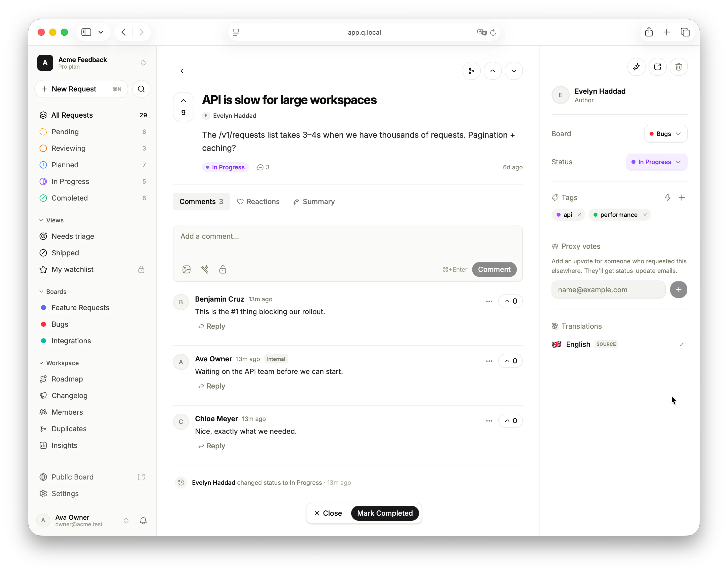Click the search magnifier icon in sidebar
The height and width of the screenshot is (573, 728).
pos(141,89)
